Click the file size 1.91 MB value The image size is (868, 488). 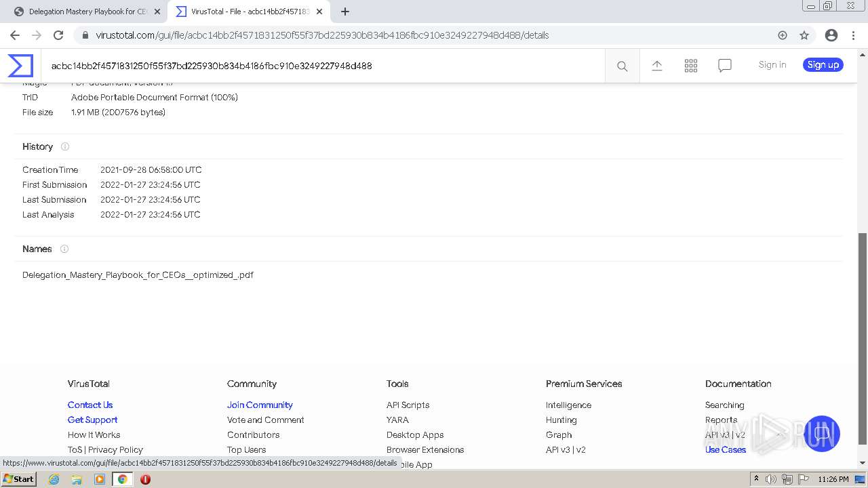[118, 112]
